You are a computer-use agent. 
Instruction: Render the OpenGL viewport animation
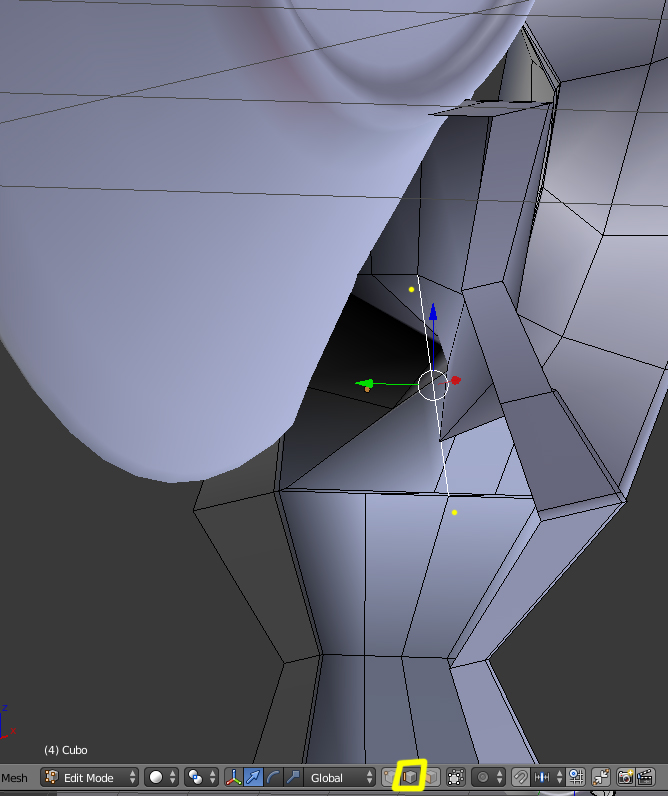click(x=645, y=777)
